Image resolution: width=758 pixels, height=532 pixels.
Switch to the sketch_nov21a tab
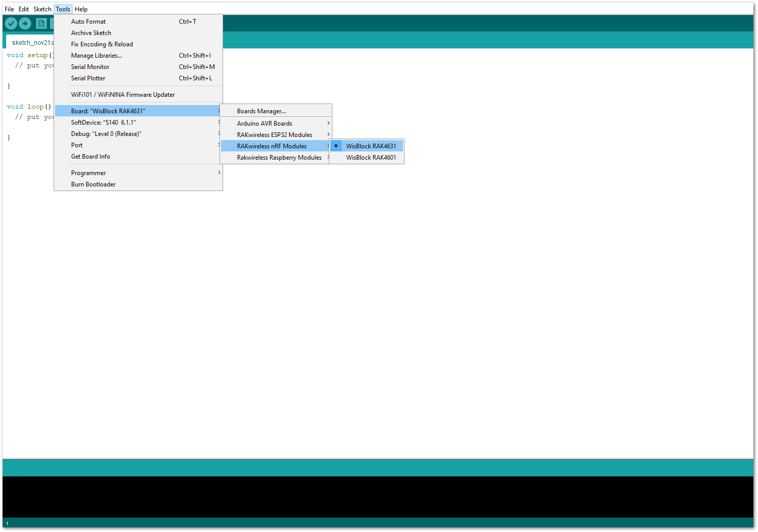coord(30,42)
